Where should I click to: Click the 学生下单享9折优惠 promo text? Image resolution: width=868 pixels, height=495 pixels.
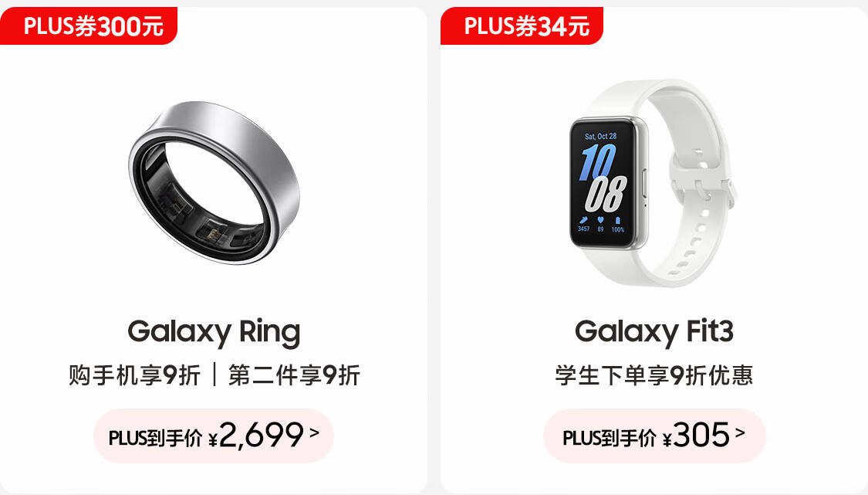coord(654,375)
